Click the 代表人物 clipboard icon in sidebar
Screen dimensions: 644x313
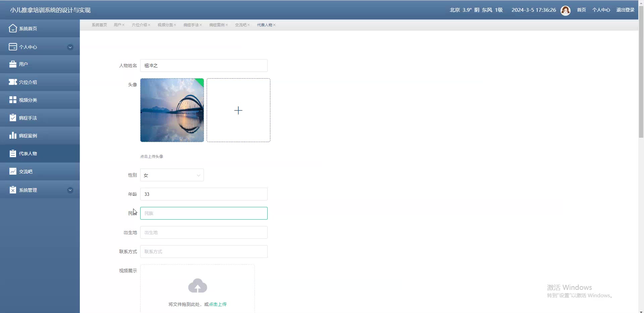[x=13, y=153]
